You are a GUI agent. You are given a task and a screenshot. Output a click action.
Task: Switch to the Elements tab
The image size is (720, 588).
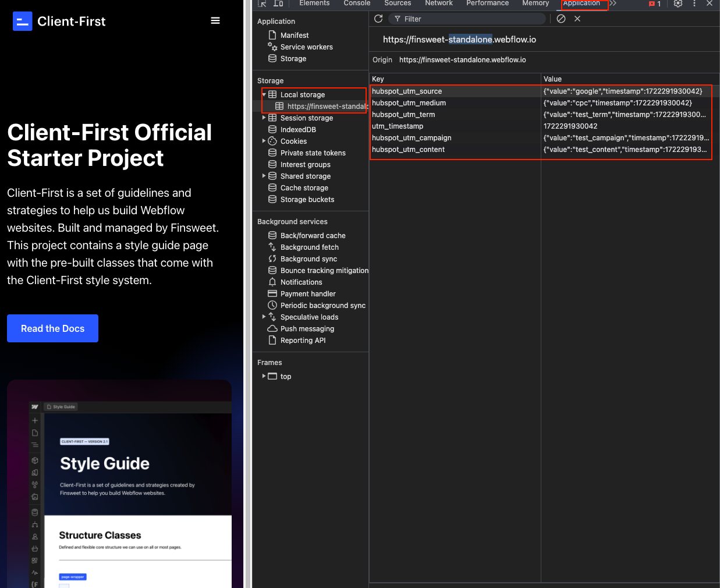click(x=314, y=3)
